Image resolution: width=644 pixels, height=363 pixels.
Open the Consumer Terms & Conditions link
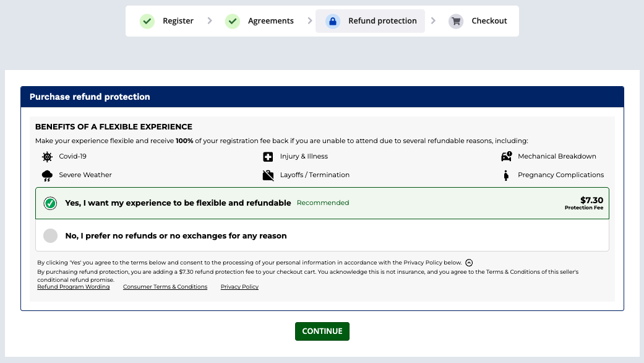click(x=165, y=287)
